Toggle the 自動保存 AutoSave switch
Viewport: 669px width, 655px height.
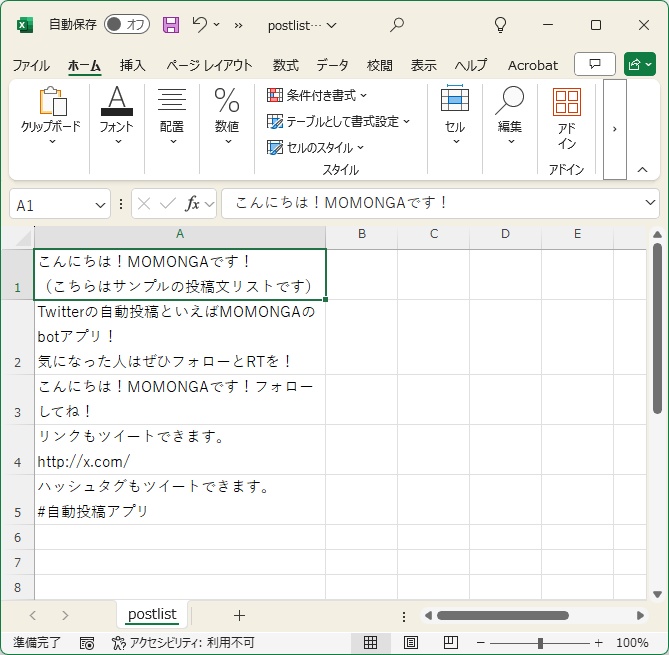pyautogui.click(x=127, y=24)
